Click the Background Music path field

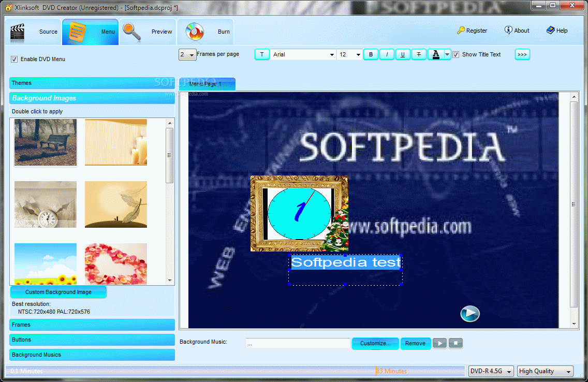click(x=298, y=343)
